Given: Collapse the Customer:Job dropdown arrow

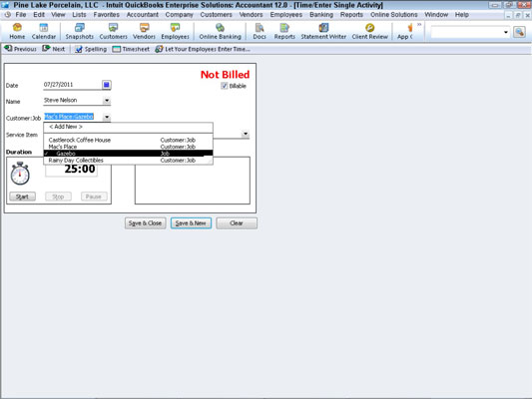Looking at the screenshot, I should (x=107, y=117).
